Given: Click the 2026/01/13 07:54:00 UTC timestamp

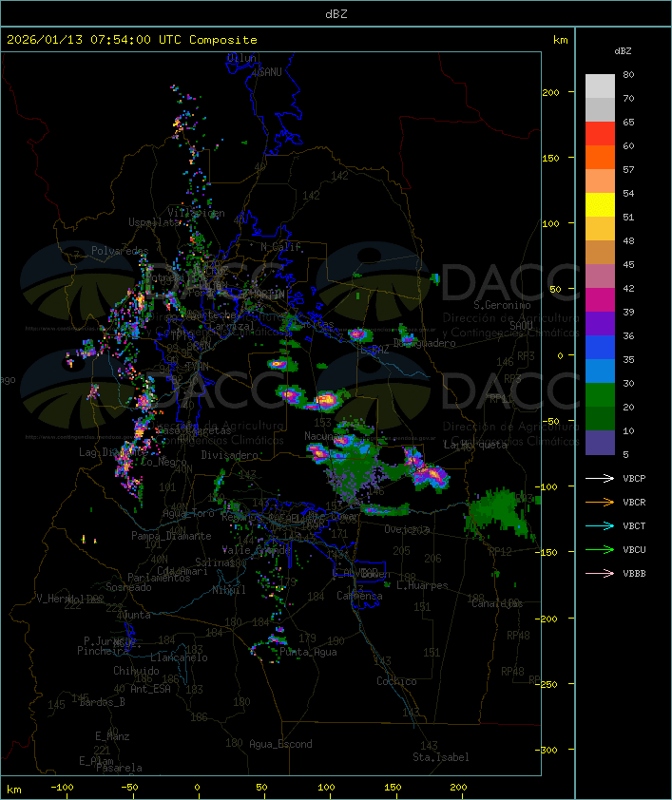Looking at the screenshot, I should 93,39.
